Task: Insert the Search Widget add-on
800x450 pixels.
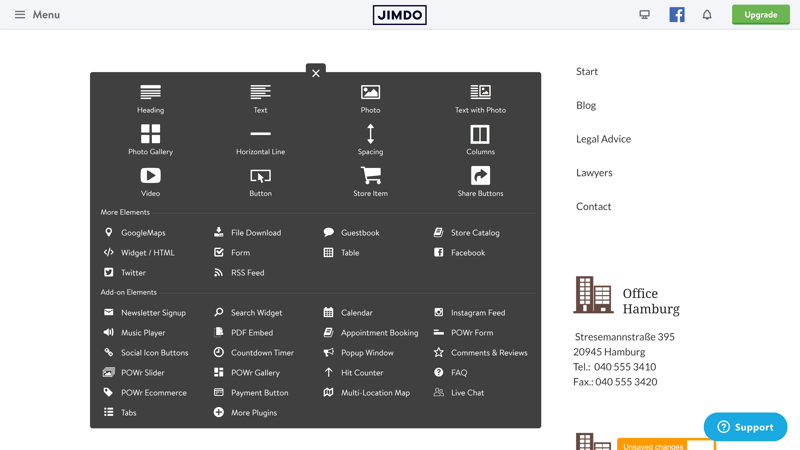Action: coord(248,312)
